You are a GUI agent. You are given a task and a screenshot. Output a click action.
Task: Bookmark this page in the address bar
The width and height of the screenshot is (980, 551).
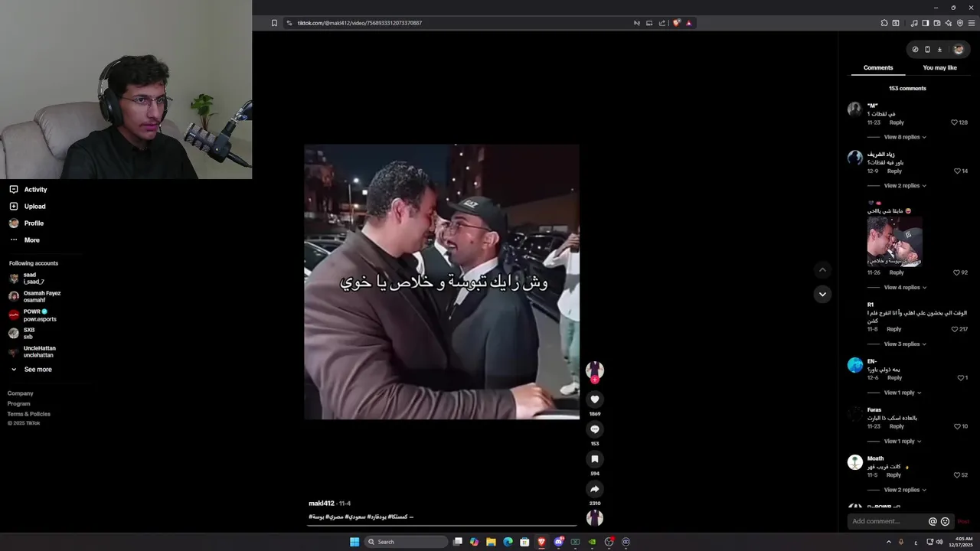click(x=274, y=23)
